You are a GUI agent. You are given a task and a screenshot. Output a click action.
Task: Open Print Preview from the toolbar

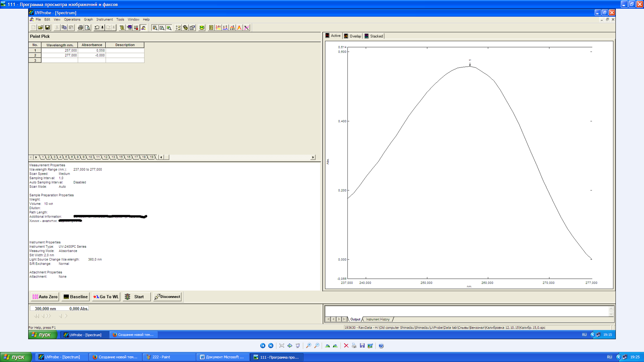coord(88,28)
